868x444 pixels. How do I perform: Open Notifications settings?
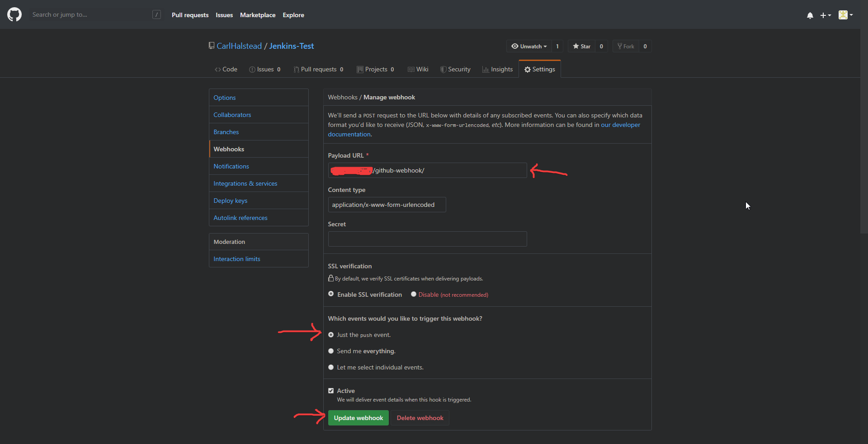pos(259,166)
